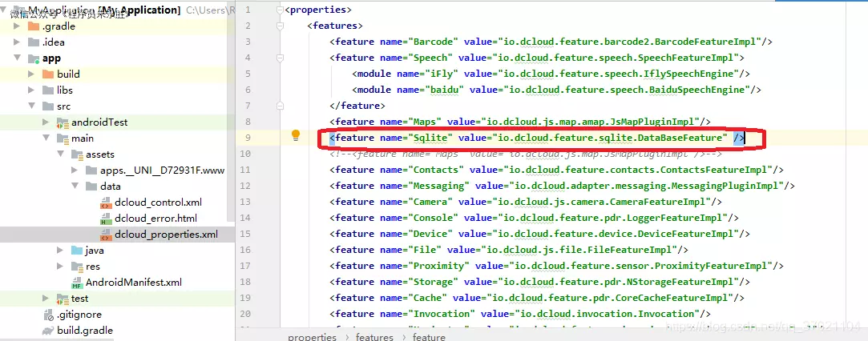Click the AndroidManifest.xml file icon
The width and height of the screenshot is (868, 341).
[77, 283]
